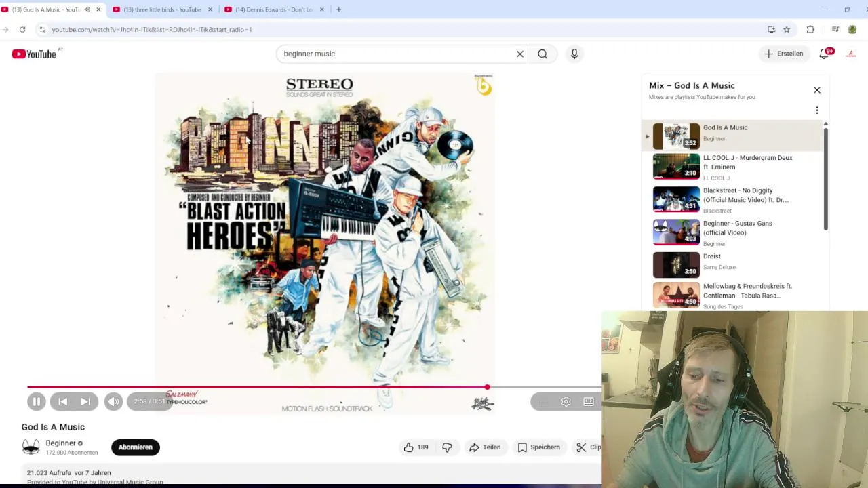Open the Mix playlist three-dot menu
Viewport: 868px width, 488px height.
click(817, 110)
